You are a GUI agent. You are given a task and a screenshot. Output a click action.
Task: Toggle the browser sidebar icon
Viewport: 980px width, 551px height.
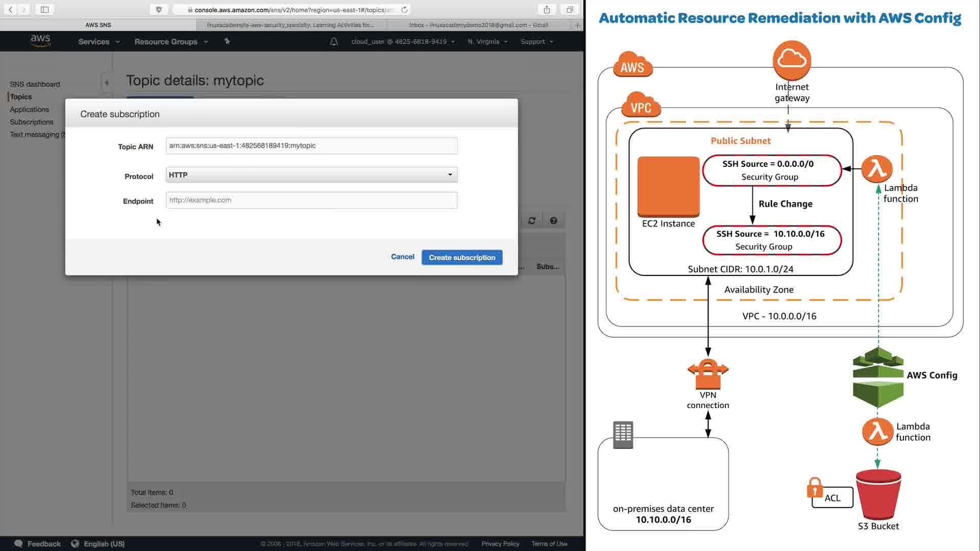tap(44, 10)
